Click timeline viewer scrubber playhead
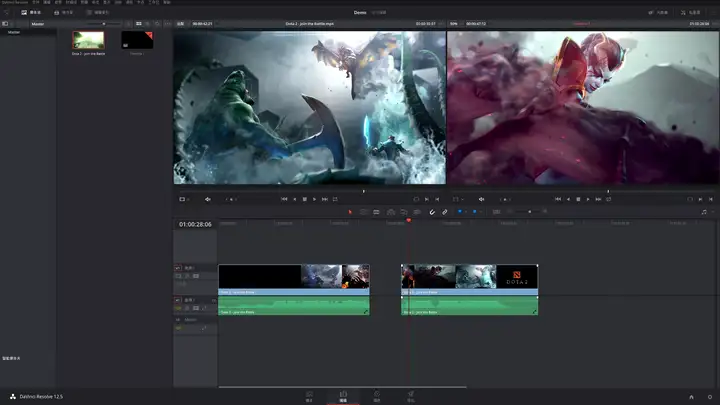Viewport: 720px width, 405px height. pos(608,191)
